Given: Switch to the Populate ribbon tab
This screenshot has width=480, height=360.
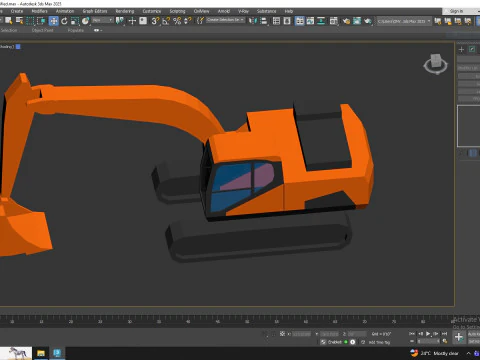Looking at the screenshot, I should coord(76,30).
